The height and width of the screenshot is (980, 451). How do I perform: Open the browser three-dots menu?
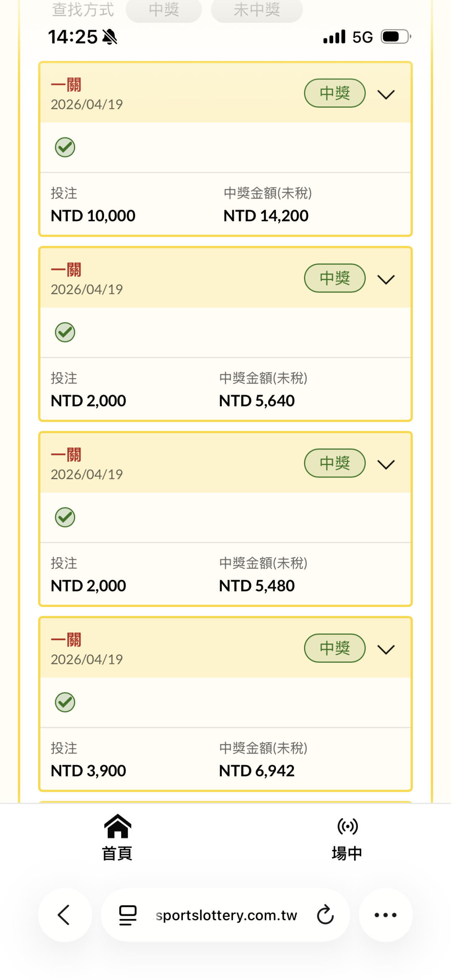(x=385, y=915)
